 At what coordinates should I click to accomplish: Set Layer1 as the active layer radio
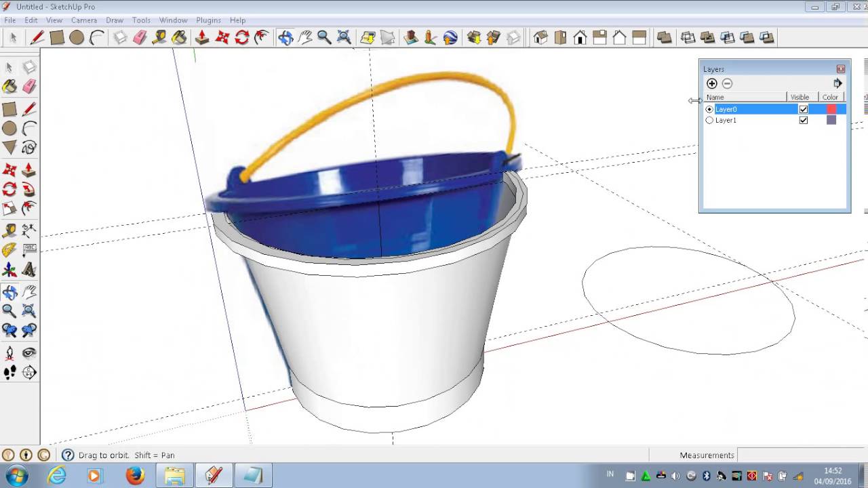709,120
